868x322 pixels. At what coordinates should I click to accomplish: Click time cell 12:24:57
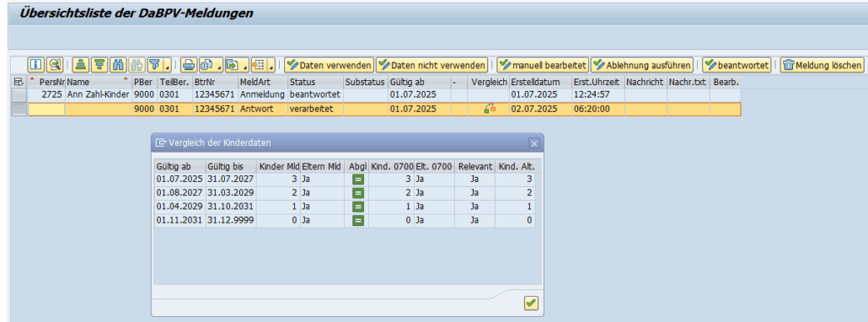point(597,94)
